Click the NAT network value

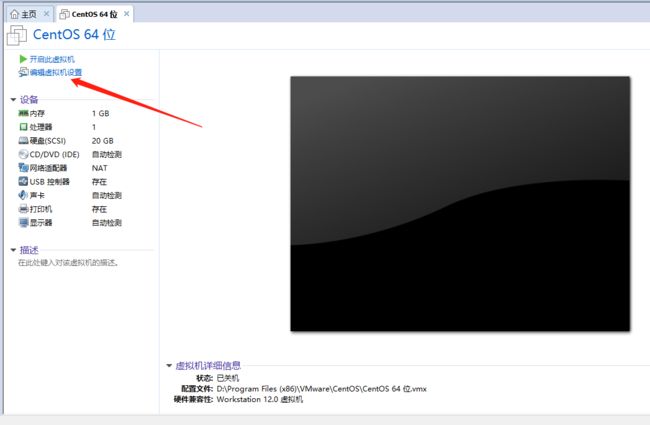tap(99, 168)
